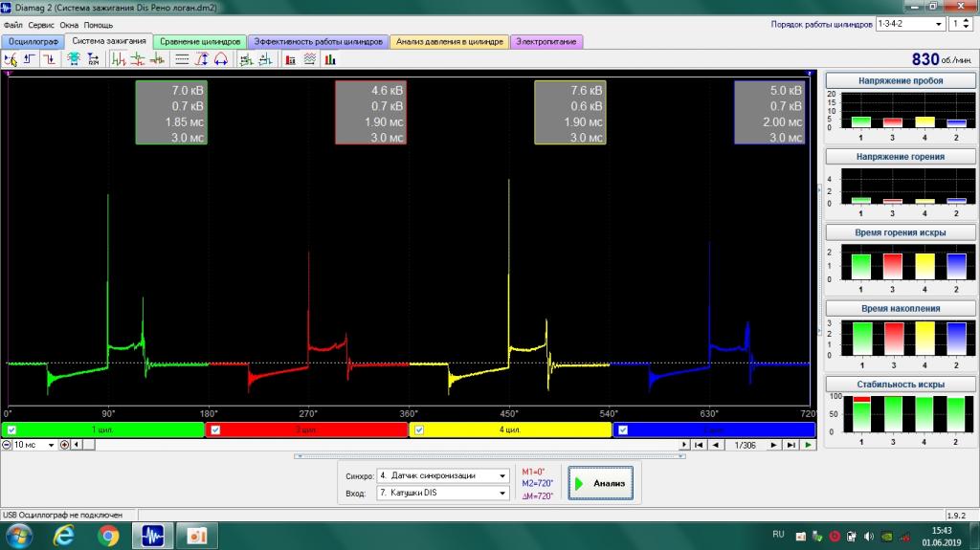Click the round plus zoom-in icon
The width and height of the screenshot is (980, 550).
click(x=64, y=445)
